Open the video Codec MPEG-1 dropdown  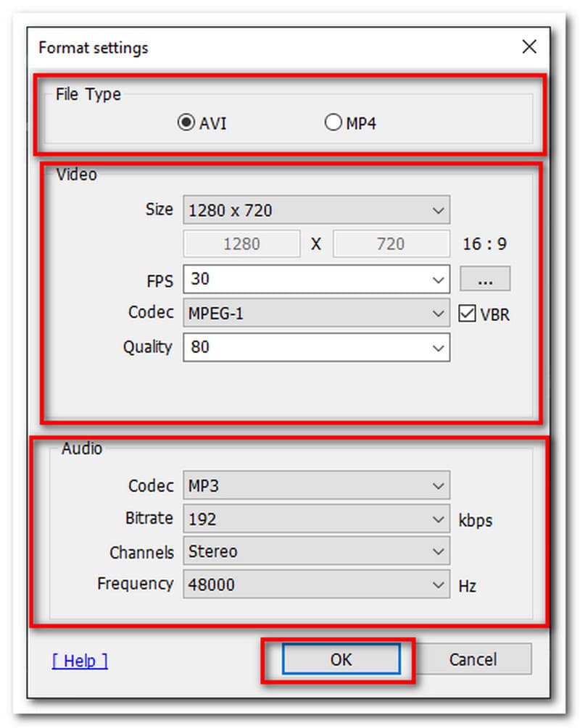click(316, 314)
